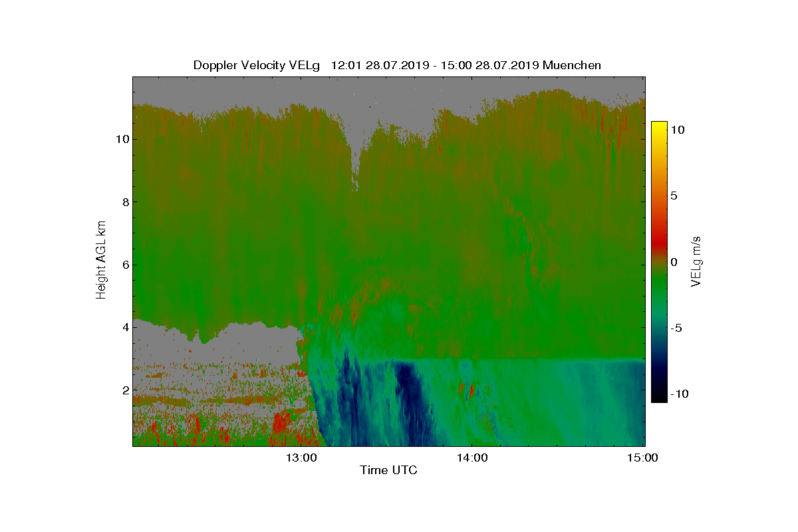The image size is (798, 532).
Task: Click the colorbar tick label 0
Action: point(674,262)
